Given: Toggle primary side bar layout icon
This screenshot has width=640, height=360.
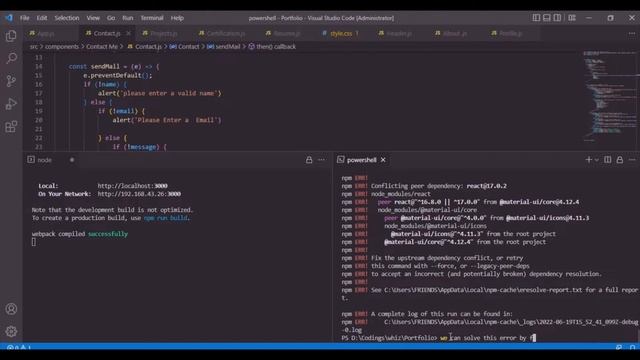Looking at the screenshot, I should coord(536,18).
